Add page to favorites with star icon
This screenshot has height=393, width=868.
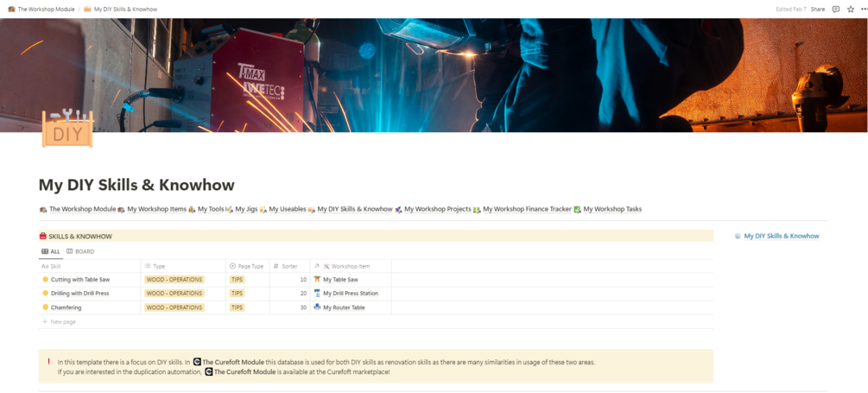[850, 9]
